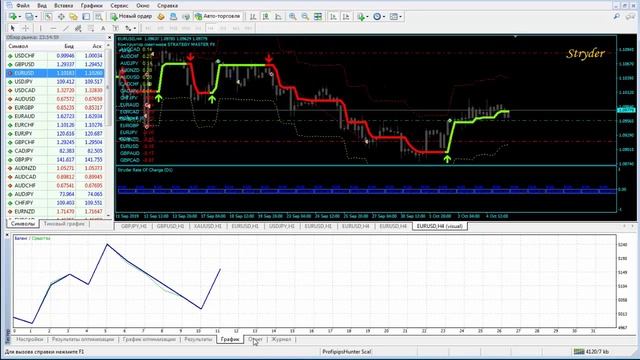Expand the Periods dropdown arrow
Viewport: 640px width, 360px height.
[384, 17]
